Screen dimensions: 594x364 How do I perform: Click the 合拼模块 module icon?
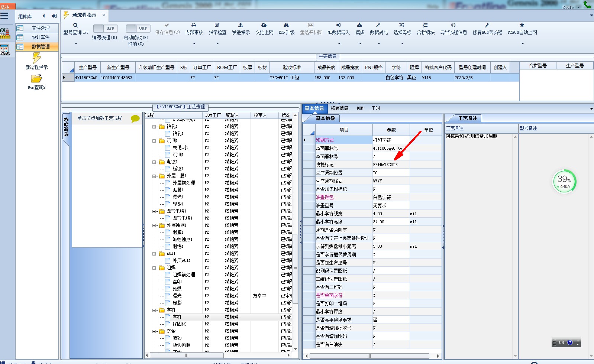425,25
